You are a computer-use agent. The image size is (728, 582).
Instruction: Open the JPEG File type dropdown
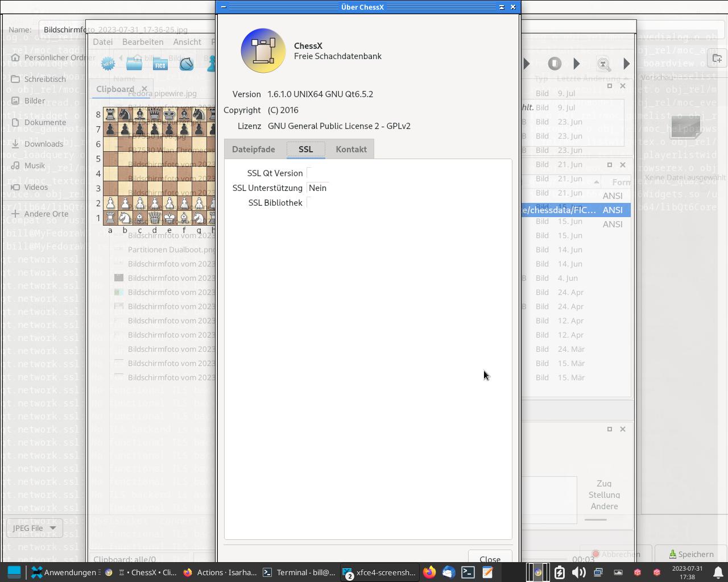pos(34,528)
